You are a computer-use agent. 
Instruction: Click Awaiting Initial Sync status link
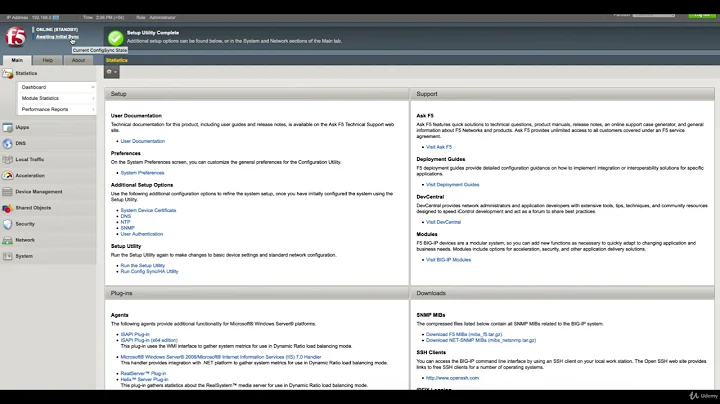pos(57,37)
